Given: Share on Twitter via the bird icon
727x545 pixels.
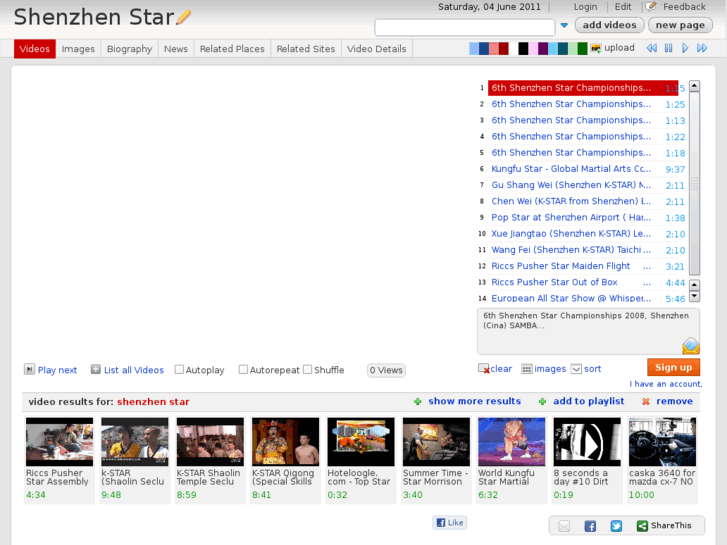Looking at the screenshot, I should point(616,526).
